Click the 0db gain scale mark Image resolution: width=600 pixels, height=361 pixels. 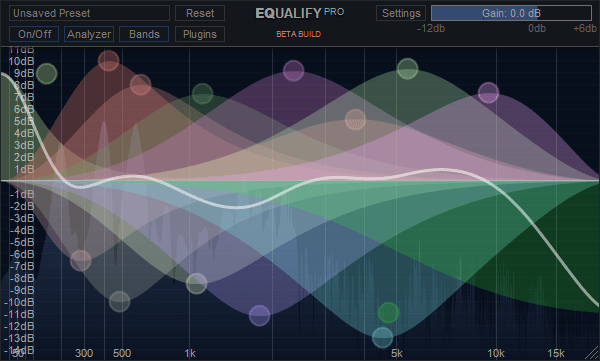[x=537, y=29]
